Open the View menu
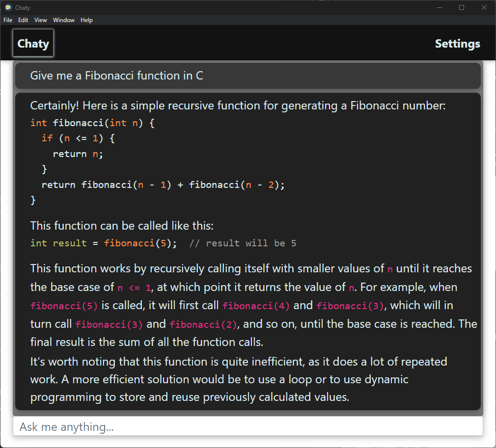Image resolution: width=496 pixels, height=448 pixels. point(40,20)
